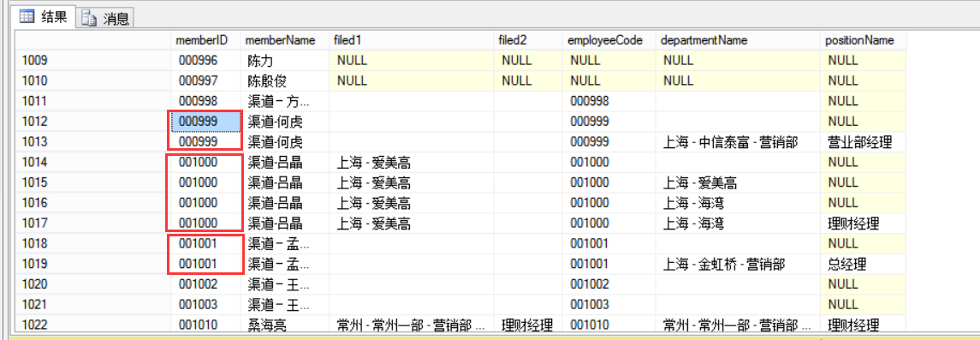Click memberID 001001 in row 1019
This screenshot has height=340, width=980.
205,264
